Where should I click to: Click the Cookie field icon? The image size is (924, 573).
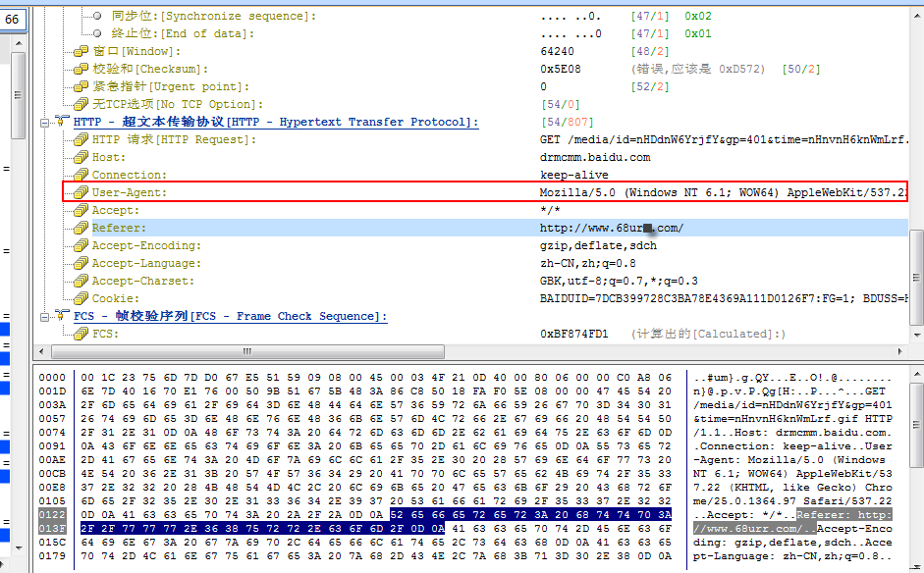82,298
